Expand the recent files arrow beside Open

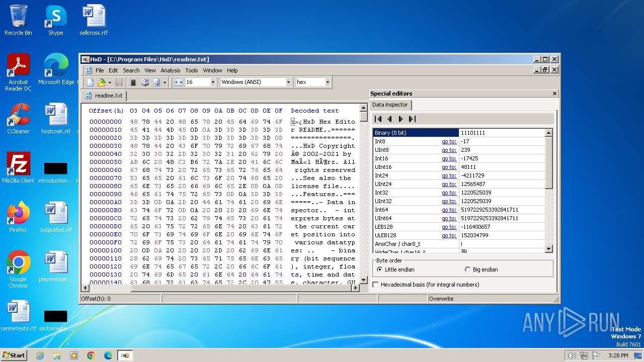tap(109, 82)
